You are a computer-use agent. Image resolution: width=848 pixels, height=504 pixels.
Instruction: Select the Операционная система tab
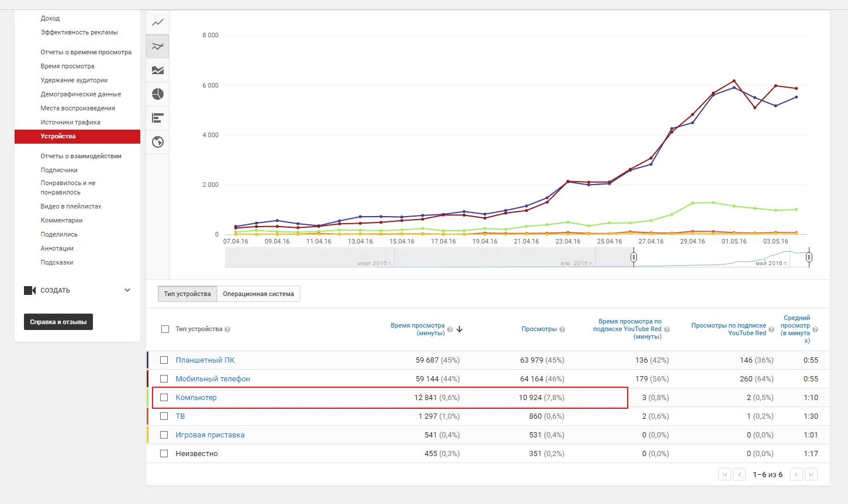click(x=258, y=294)
